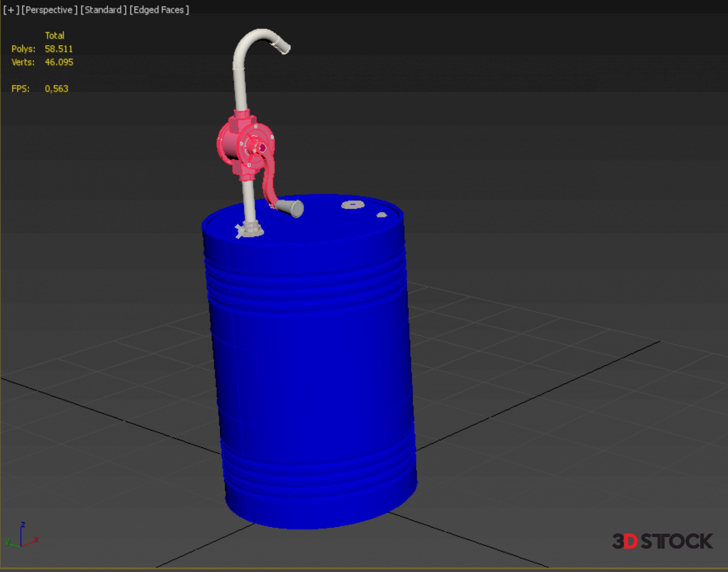This screenshot has width=728, height=572.
Task: Click the Edged Faces viewport label
Action: 159,10
